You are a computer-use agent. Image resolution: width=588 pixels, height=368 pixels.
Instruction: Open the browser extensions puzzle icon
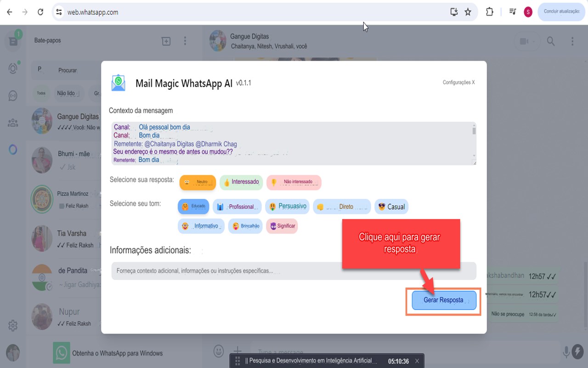(489, 12)
